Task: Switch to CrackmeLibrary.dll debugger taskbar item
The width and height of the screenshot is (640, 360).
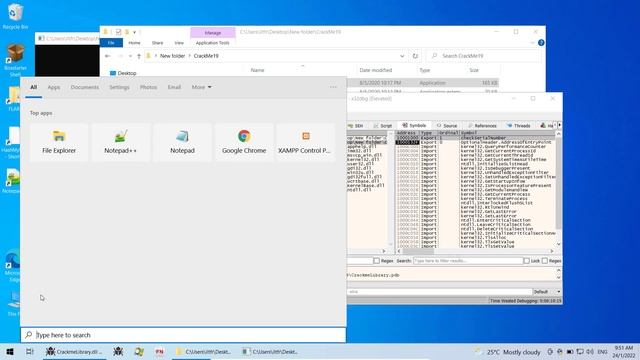Action: (74, 351)
